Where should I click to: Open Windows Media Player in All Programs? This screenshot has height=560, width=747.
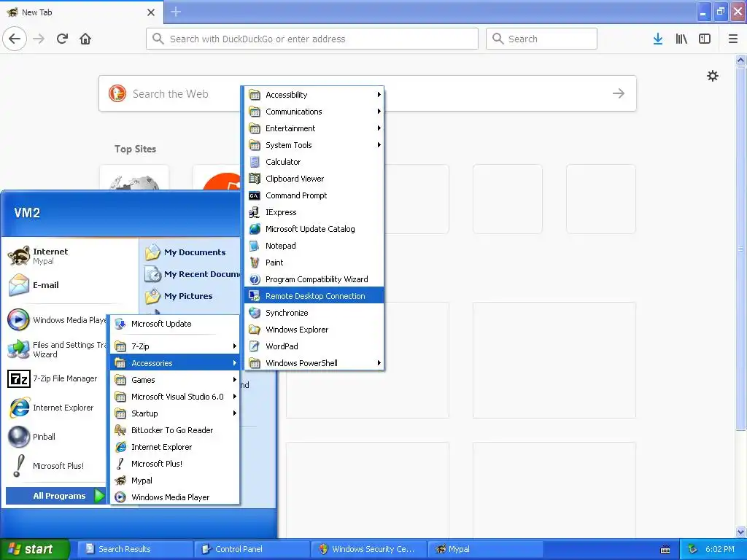tap(175, 497)
